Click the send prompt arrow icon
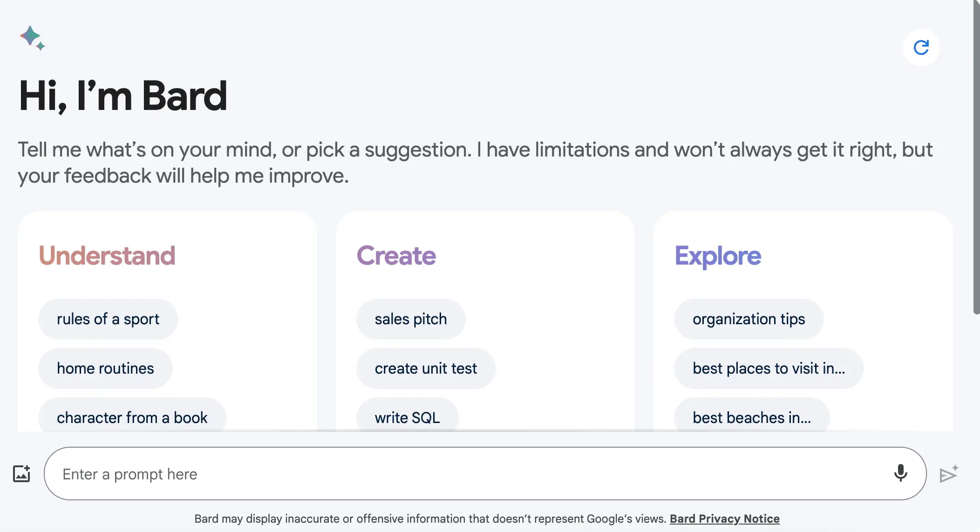The height and width of the screenshot is (532, 980). [x=948, y=474]
